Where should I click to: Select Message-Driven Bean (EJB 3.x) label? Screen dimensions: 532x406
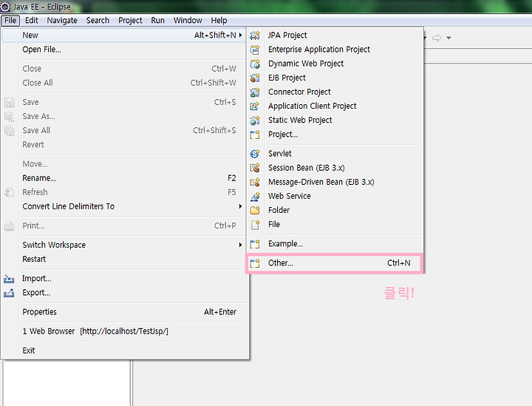(x=321, y=182)
